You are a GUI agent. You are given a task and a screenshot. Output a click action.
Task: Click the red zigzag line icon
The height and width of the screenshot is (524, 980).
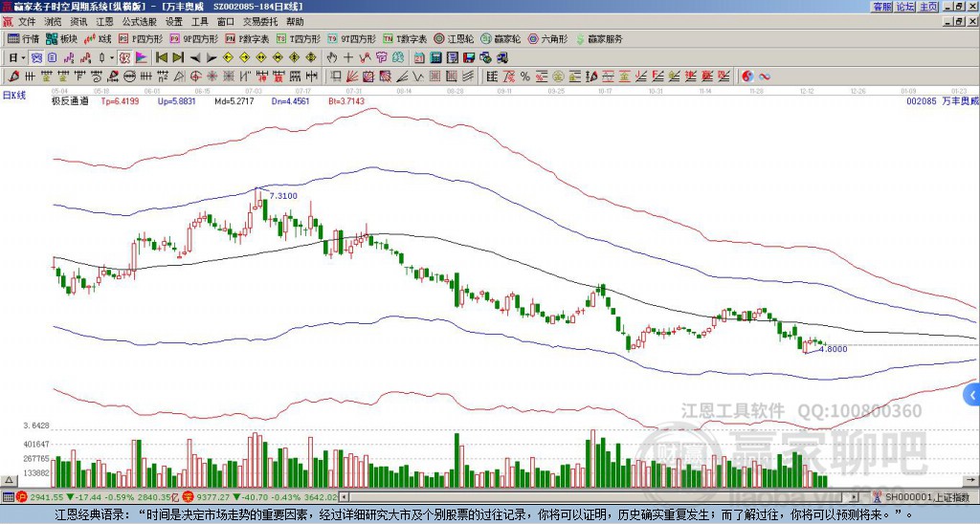click(x=365, y=58)
